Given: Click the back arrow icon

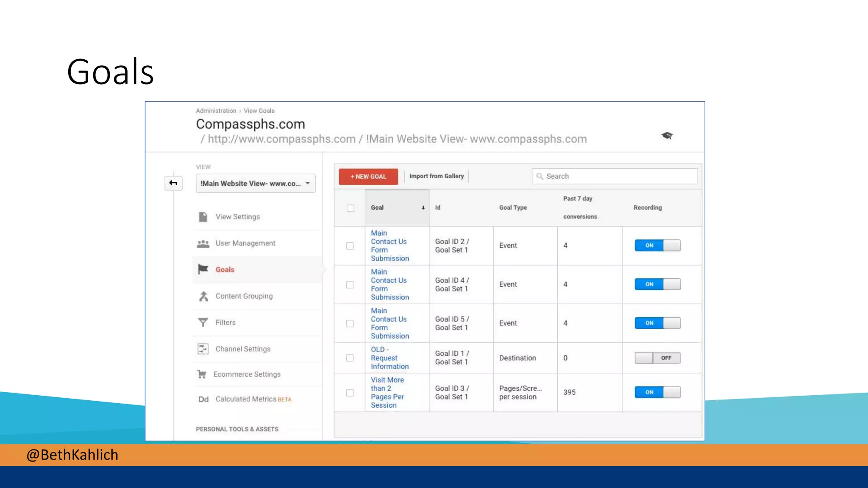Looking at the screenshot, I should coord(173,183).
